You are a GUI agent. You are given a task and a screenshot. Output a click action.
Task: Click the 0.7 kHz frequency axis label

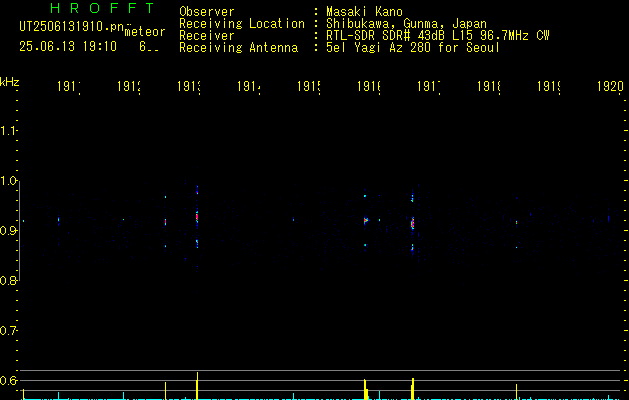point(8,331)
